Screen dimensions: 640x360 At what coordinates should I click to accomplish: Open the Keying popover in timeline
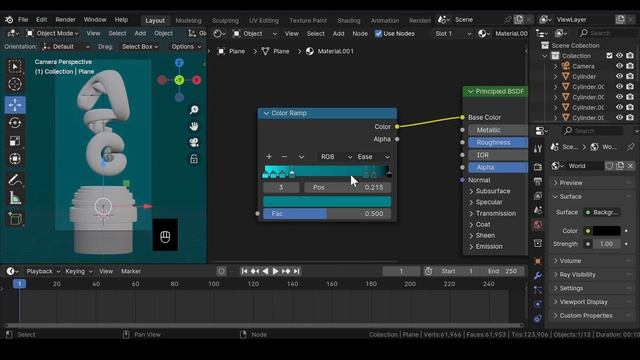79,271
